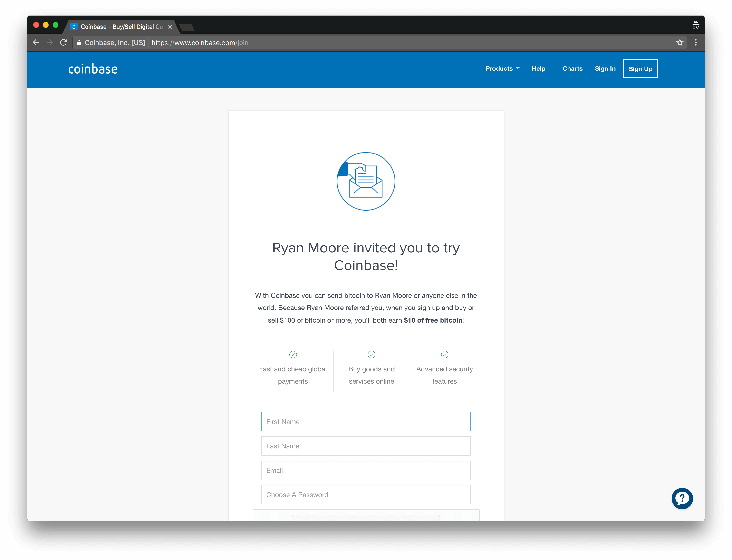Click the Sign In link
732x560 pixels.
(x=605, y=69)
